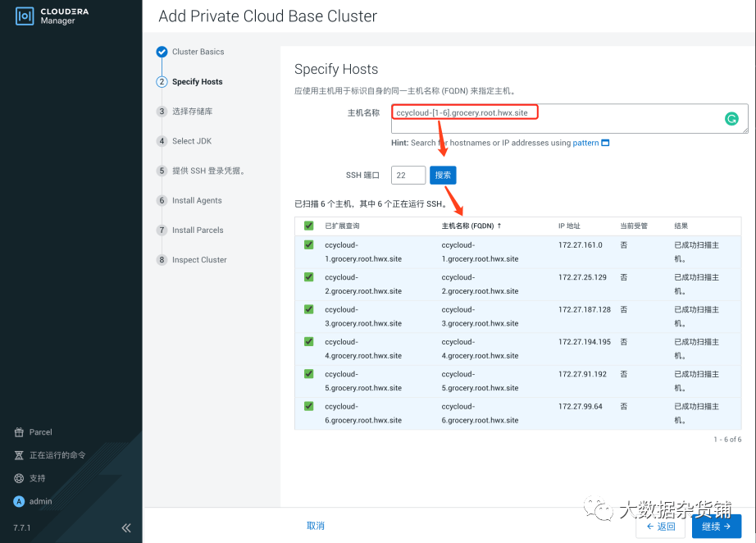Open the Install Parcels step
The height and width of the screenshot is (543, 756).
[x=198, y=230]
